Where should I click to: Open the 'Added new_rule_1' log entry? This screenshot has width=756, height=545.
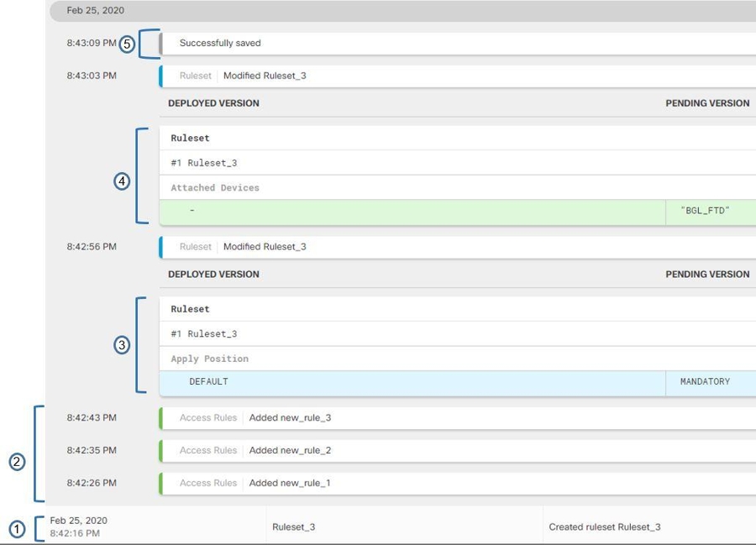pos(290,484)
